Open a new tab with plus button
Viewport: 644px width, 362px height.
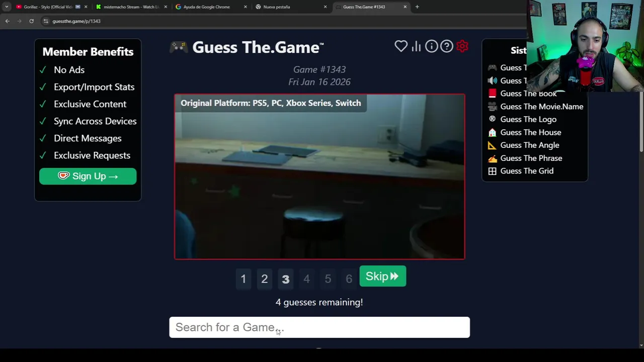pyautogui.click(x=417, y=7)
